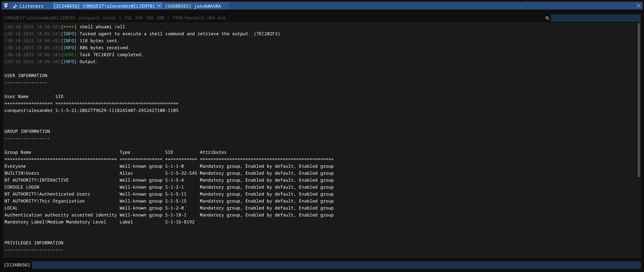Viewport: 644px width, 272px height.
Task: Click the conquest\alexander SID row
Action: [x=91, y=110]
